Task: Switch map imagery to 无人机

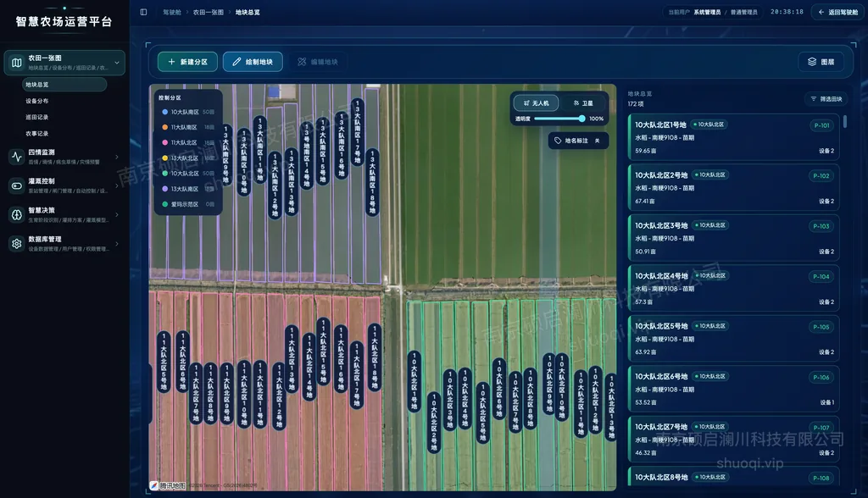Action: 536,103
